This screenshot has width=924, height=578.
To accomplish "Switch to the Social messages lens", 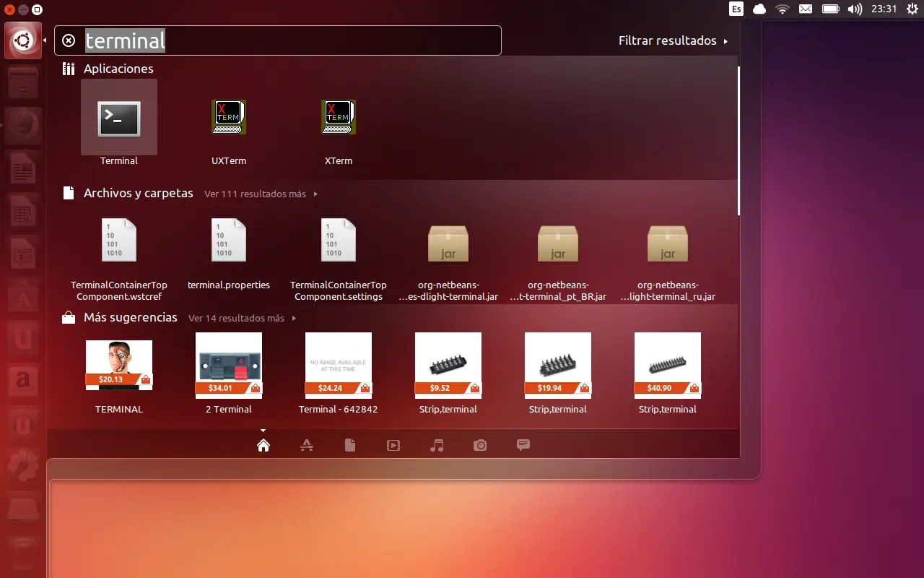I will (x=523, y=445).
